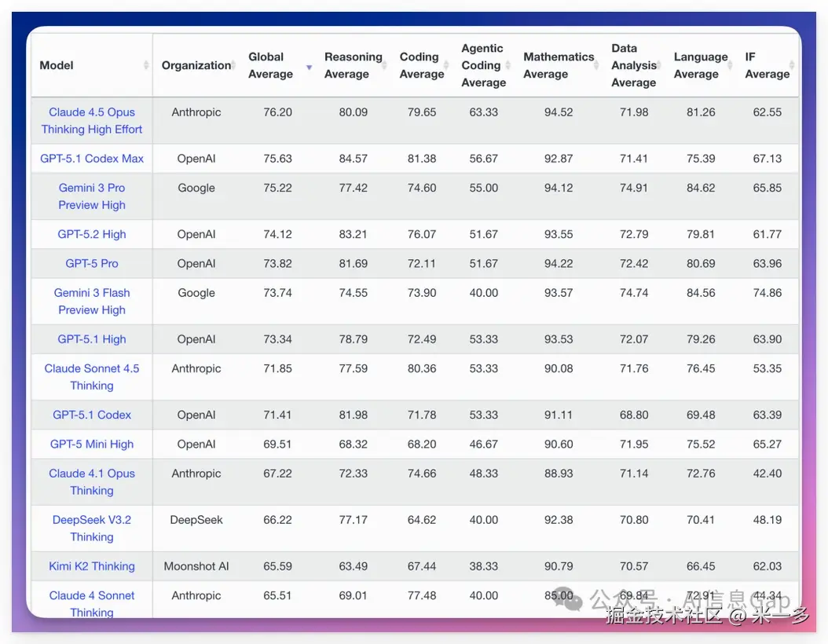
Task: Select GPT-5 Pro mathematics value 94.22
Action: tap(559, 263)
